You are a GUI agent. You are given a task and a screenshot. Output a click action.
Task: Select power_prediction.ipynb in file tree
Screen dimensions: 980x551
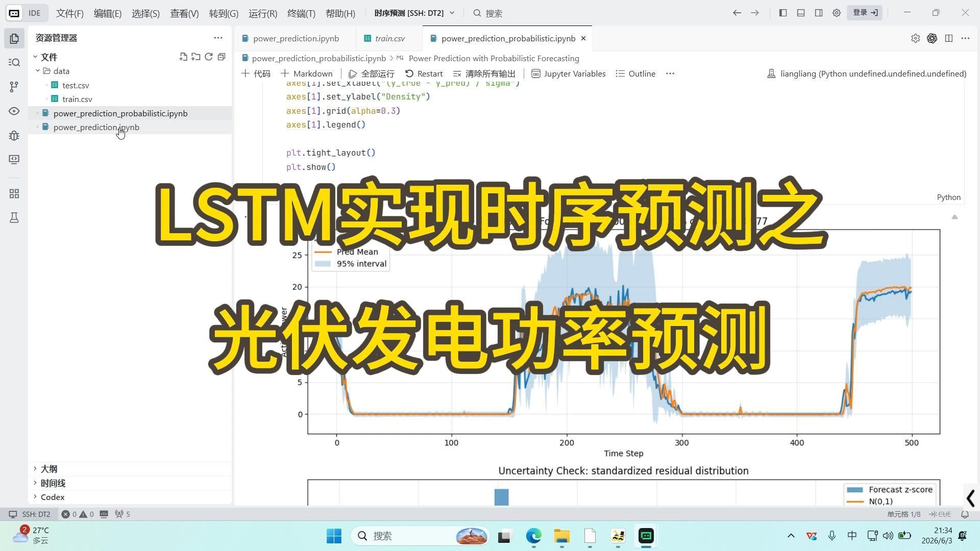96,127
